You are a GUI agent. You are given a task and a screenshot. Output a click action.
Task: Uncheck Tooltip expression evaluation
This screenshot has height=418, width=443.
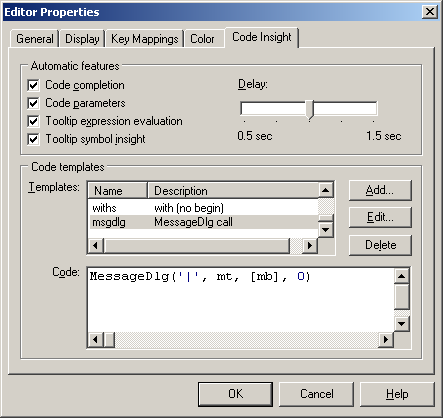pyautogui.click(x=33, y=121)
